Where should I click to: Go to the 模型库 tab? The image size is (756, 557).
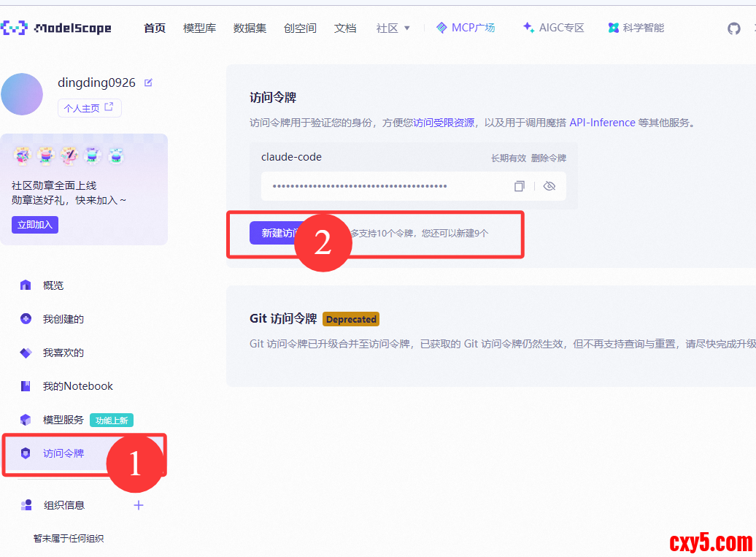point(199,28)
